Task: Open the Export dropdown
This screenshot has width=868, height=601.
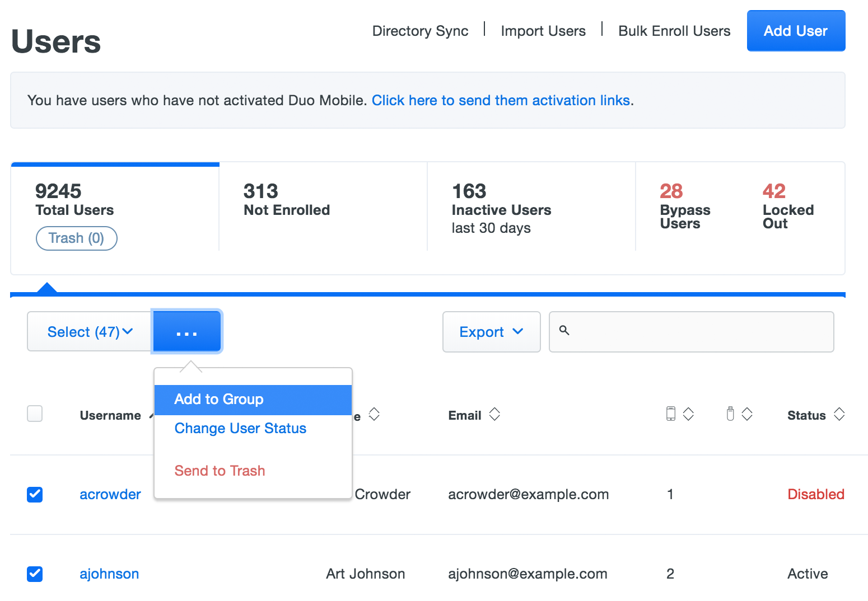Action: pos(491,332)
